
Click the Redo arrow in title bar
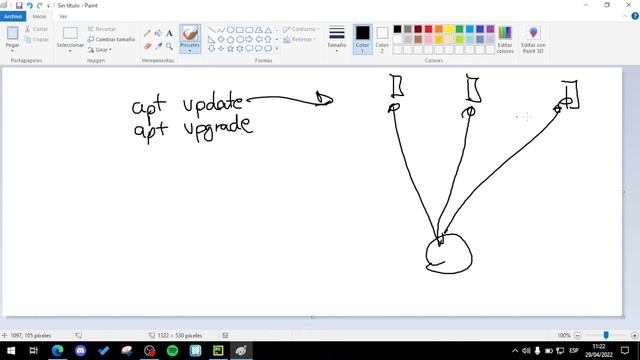tap(40, 5)
